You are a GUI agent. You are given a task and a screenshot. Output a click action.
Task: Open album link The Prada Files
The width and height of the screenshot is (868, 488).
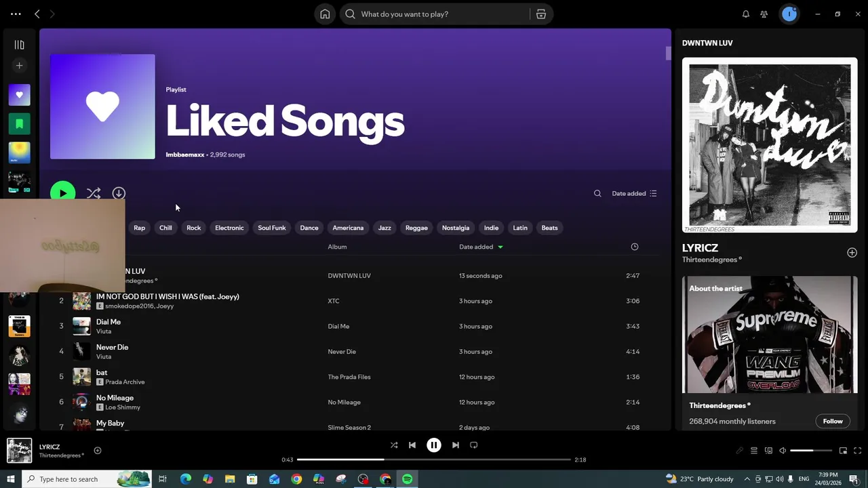click(349, 377)
